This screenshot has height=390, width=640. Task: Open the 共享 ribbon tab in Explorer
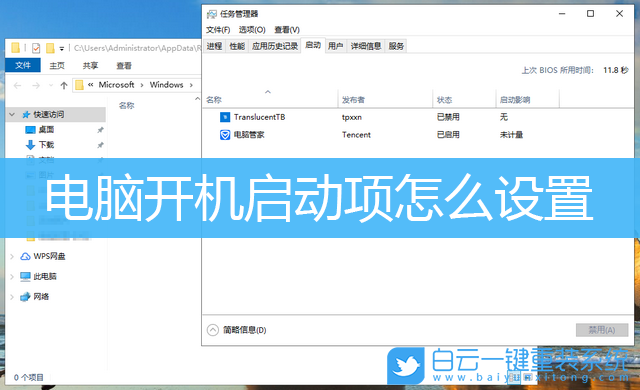pos(90,65)
